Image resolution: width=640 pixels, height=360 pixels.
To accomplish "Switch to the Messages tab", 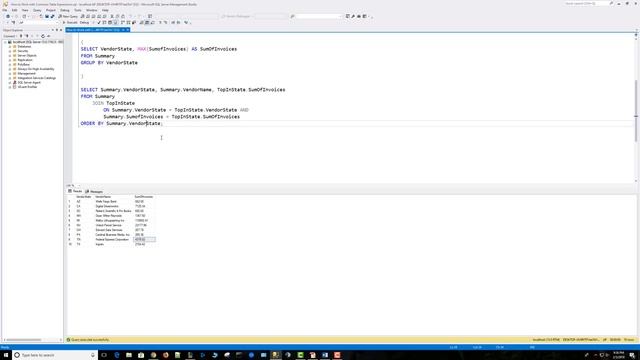I will click(x=94, y=191).
